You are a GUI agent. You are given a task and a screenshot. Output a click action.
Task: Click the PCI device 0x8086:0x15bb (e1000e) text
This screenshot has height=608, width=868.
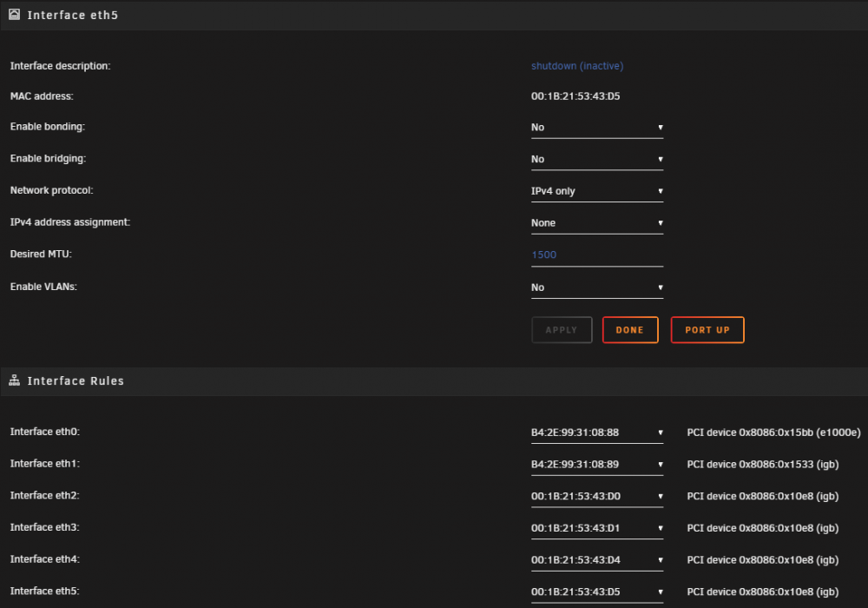pyautogui.click(x=773, y=433)
